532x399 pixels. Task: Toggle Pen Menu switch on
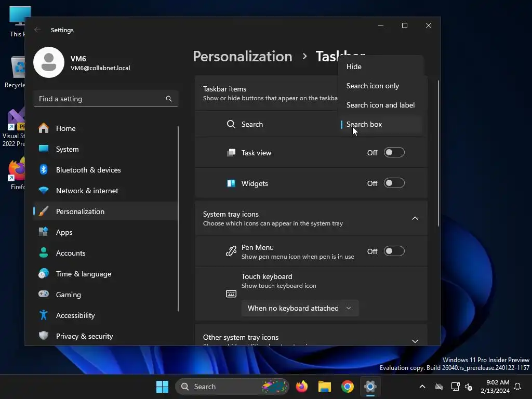point(394,251)
